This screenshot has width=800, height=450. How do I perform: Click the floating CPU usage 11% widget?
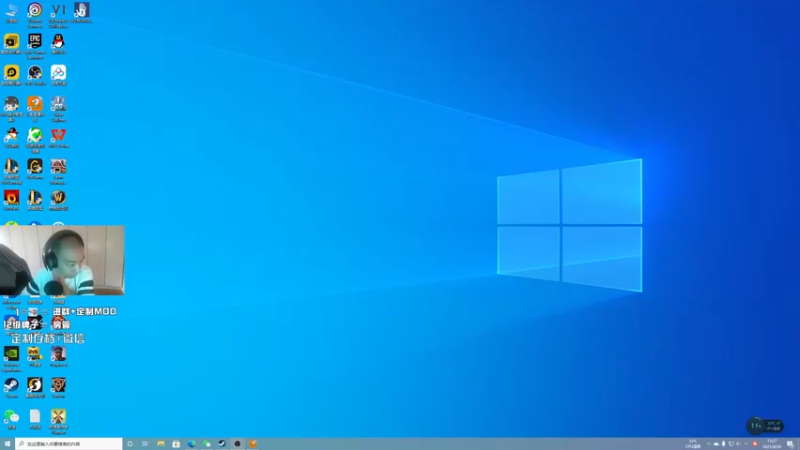[764, 425]
